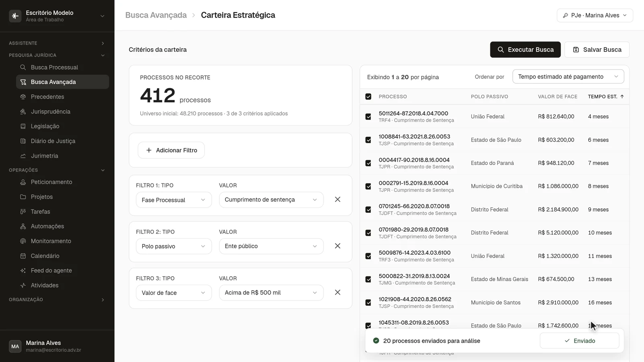Uncheck process 5011264-87.2018.4.04.7000 checkbox
The width and height of the screenshot is (644, 362).
(x=368, y=117)
